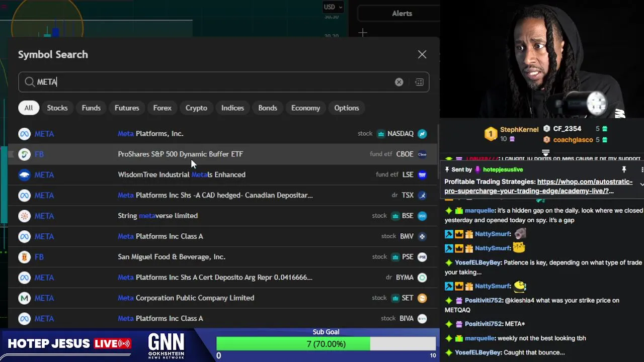Collapse the chat leaderboard handle
Screen dimensions: 644x362
point(545,152)
